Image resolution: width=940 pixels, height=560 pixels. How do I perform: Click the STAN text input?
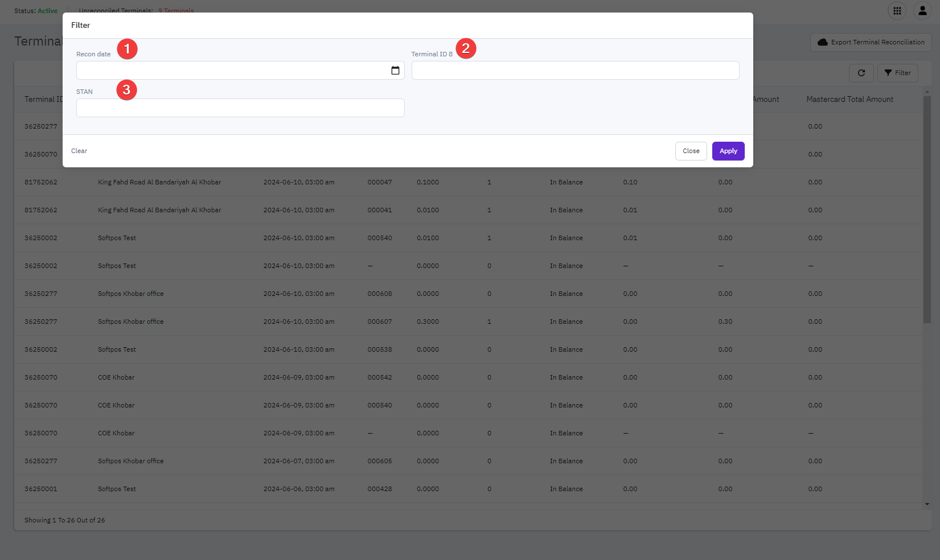coord(240,108)
